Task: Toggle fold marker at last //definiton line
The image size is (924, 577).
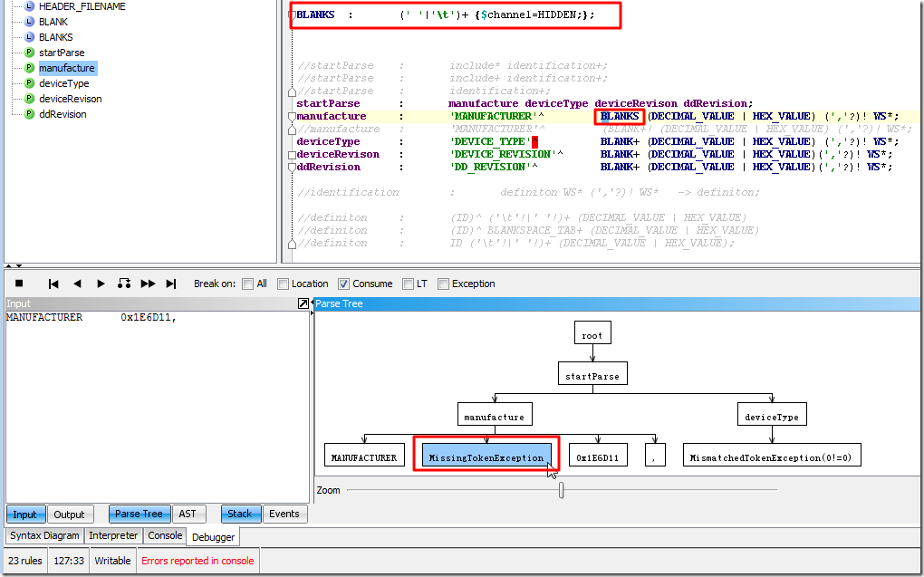Action: [x=292, y=244]
